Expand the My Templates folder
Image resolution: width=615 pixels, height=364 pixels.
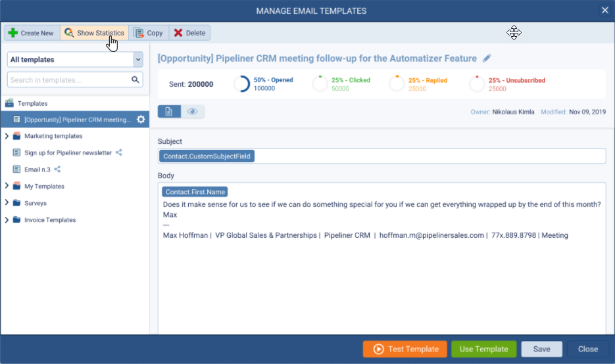click(7, 187)
